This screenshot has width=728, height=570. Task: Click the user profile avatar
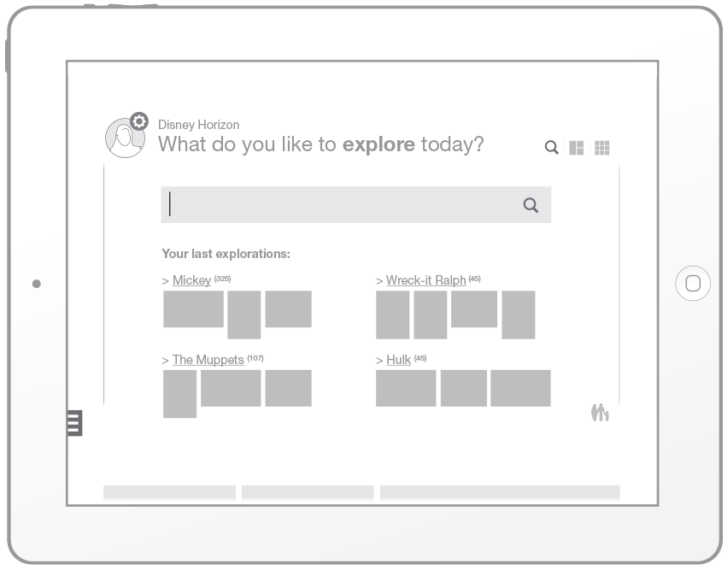pyautogui.click(x=125, y=138)
